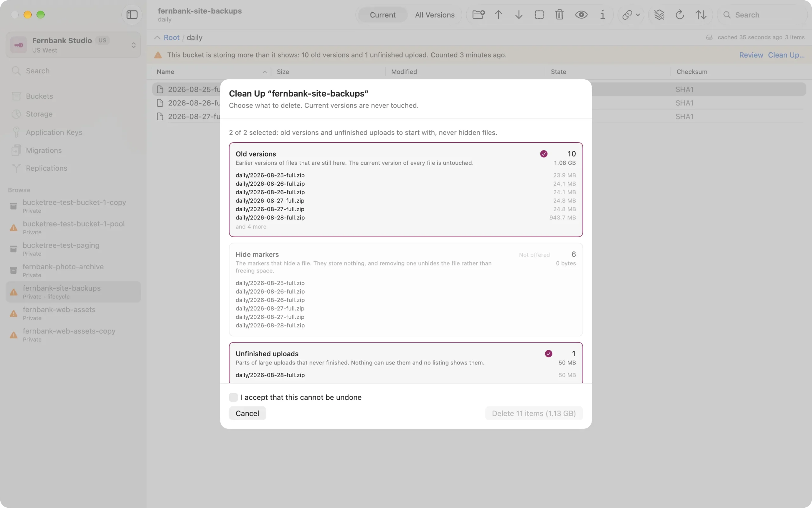Click the trash delete icon in toolbar
Screen dimensions: 812x508
coord(559,15)
